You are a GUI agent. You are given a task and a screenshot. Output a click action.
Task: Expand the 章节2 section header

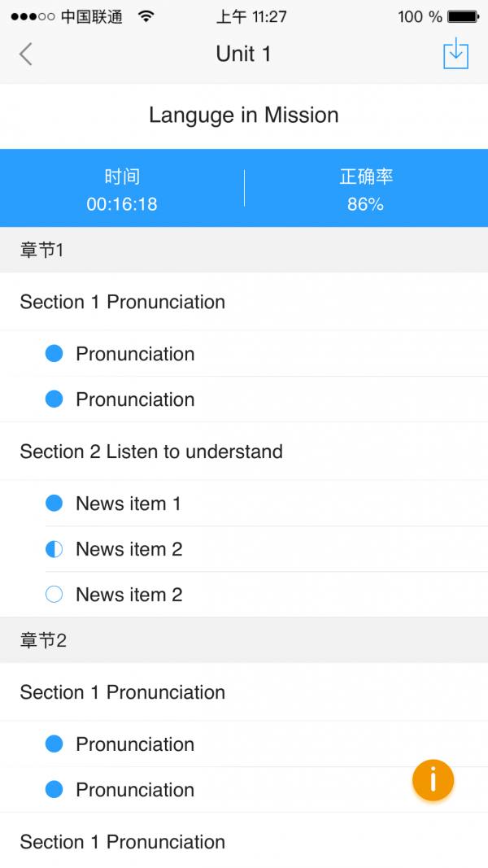tap(244, 640)
